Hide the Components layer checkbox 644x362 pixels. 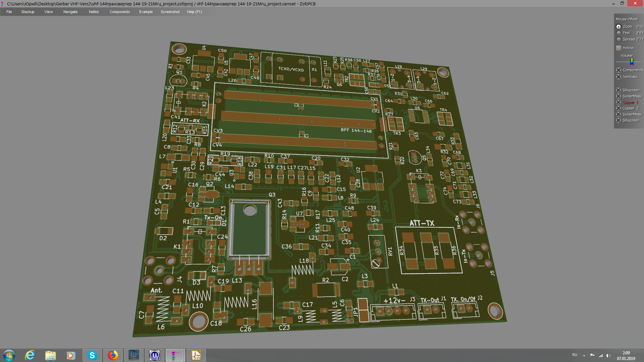point(619,70)
